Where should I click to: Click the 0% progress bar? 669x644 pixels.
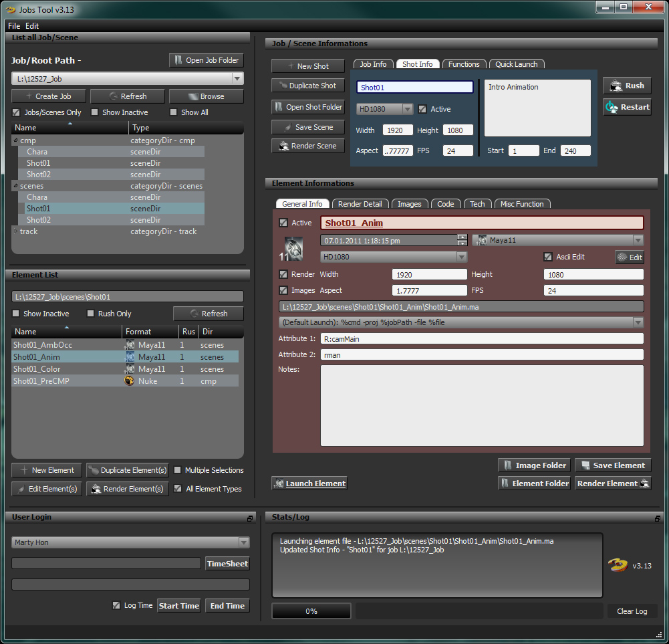coord(311,611)
